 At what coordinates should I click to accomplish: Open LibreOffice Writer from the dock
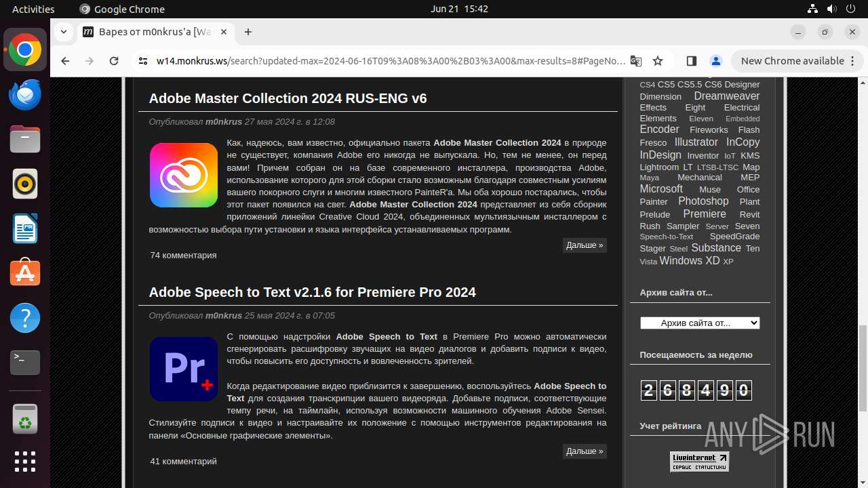click(x=25, y=228)
